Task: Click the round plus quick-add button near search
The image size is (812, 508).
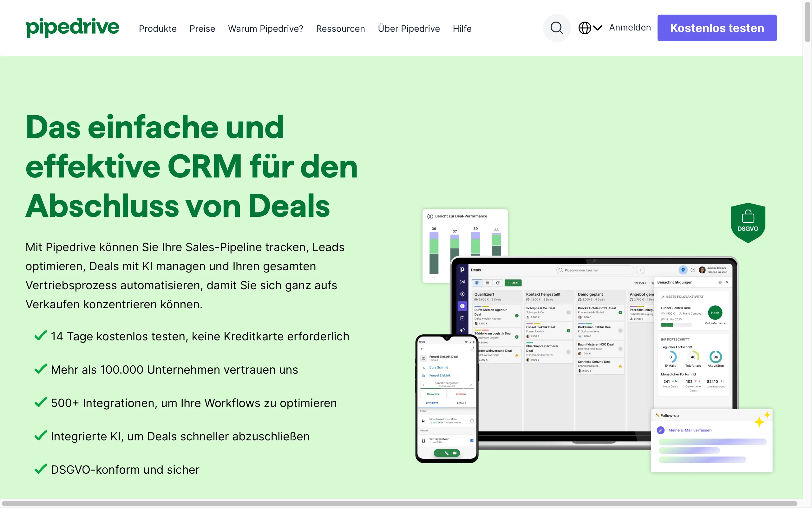Action: tap(640, 270)
